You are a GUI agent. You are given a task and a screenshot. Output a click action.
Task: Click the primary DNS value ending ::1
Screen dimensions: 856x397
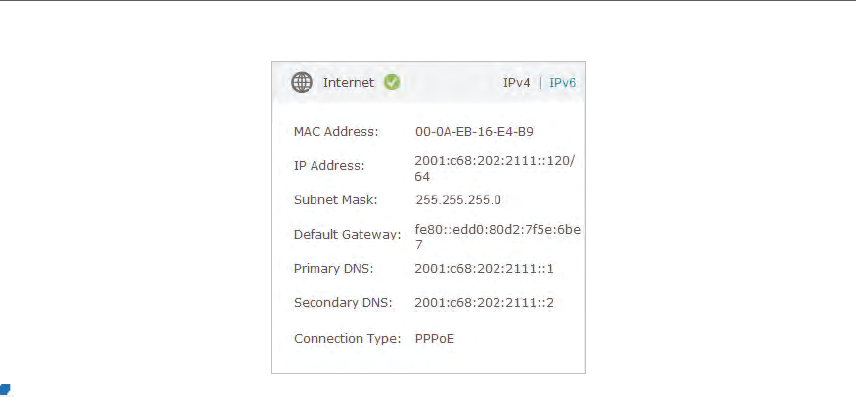point(484,269)
